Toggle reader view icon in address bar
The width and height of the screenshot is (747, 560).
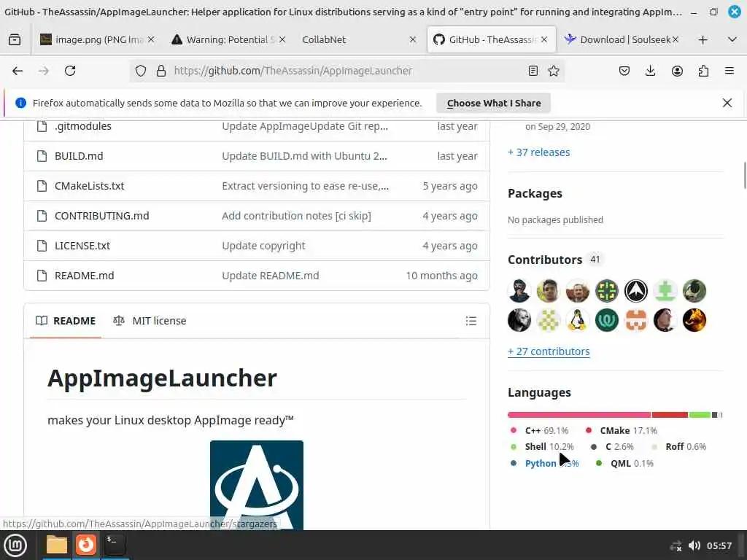533,71
